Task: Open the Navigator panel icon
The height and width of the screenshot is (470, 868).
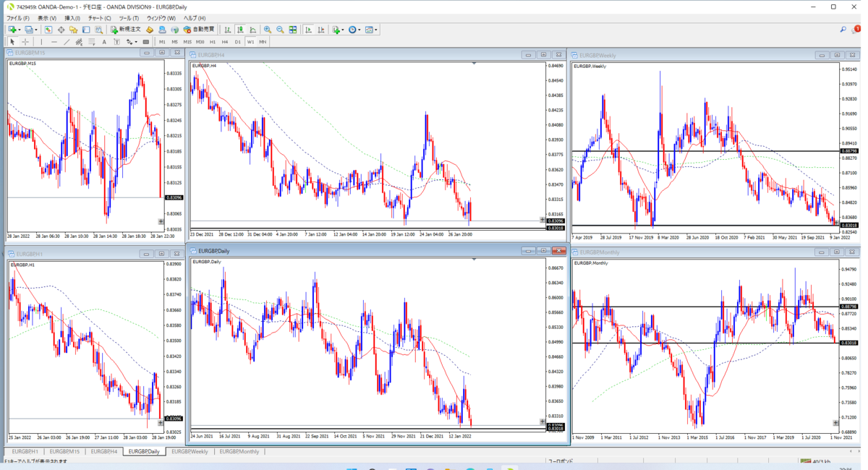Action: tap(73, 30)
